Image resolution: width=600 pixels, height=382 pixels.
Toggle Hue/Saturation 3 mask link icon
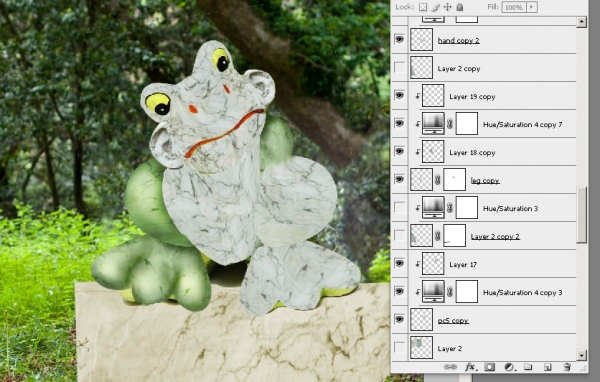pyautogui.click(x=450, y=207)
